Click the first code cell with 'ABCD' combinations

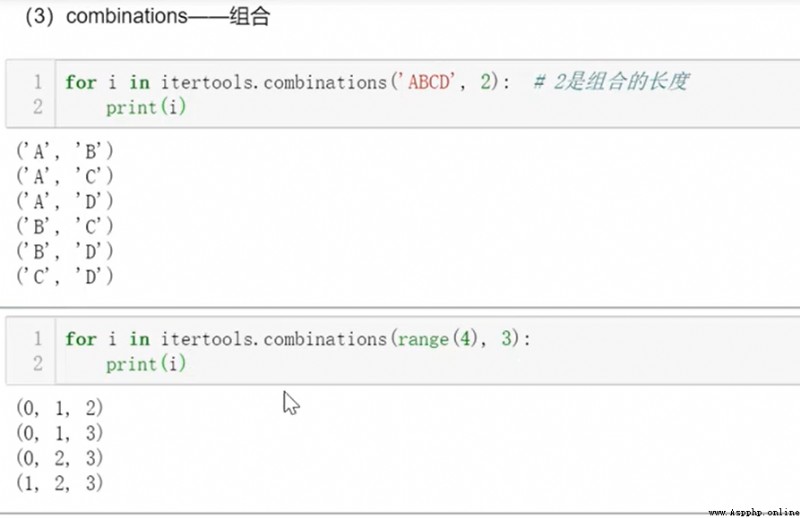tap(403, 94)
